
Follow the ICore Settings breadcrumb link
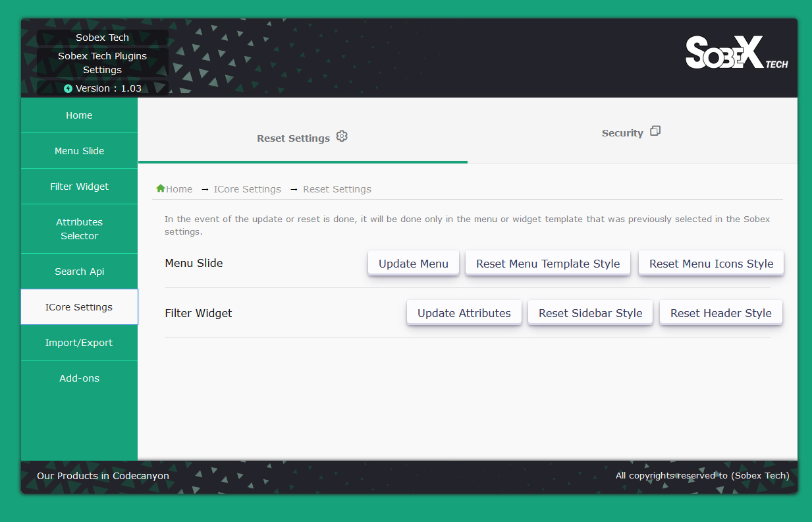click(x=247, y=189)
